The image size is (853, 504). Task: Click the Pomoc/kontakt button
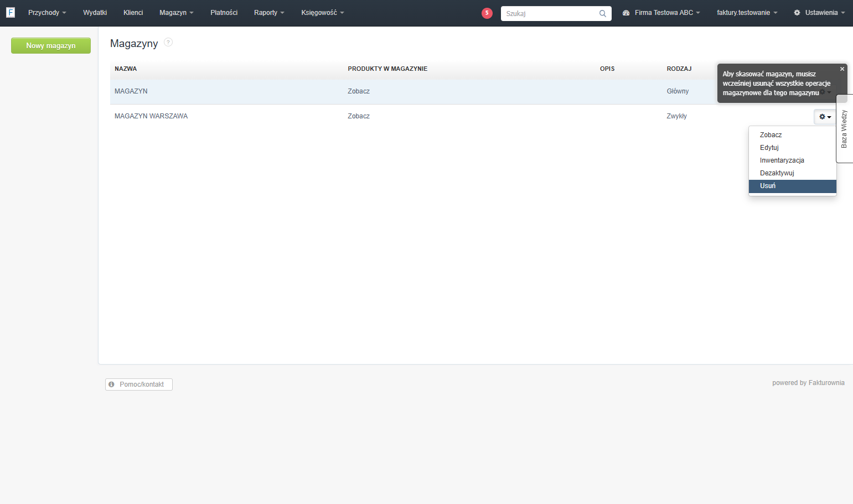point(139,385)
